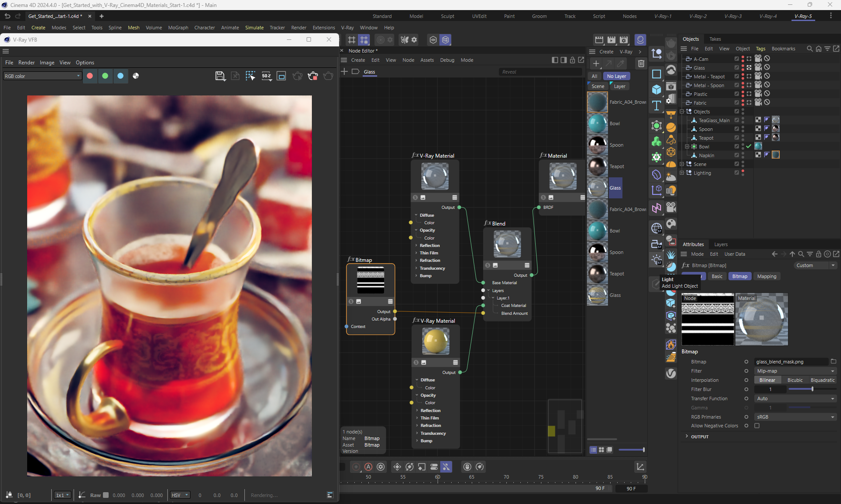This screenshot has height=504, width=841.
Task: Click the No Layer filter button
Action: pyautogui.click(x=616, y=76)
